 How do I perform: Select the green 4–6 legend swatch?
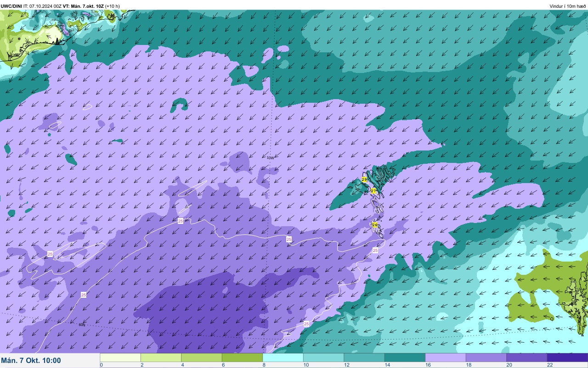(x=202, y=357)
